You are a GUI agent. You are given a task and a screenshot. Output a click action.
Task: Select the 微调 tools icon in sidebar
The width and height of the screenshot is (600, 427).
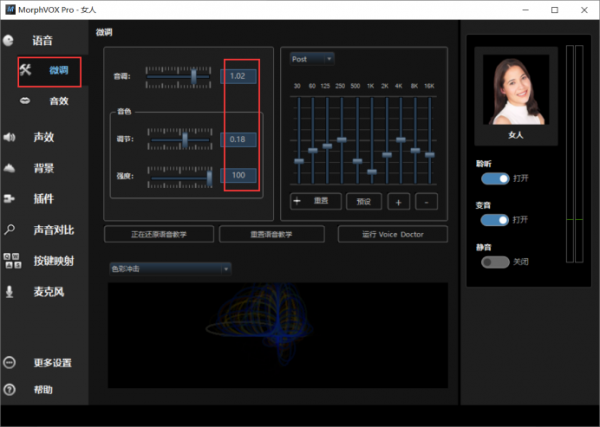(x=26, y=70)
